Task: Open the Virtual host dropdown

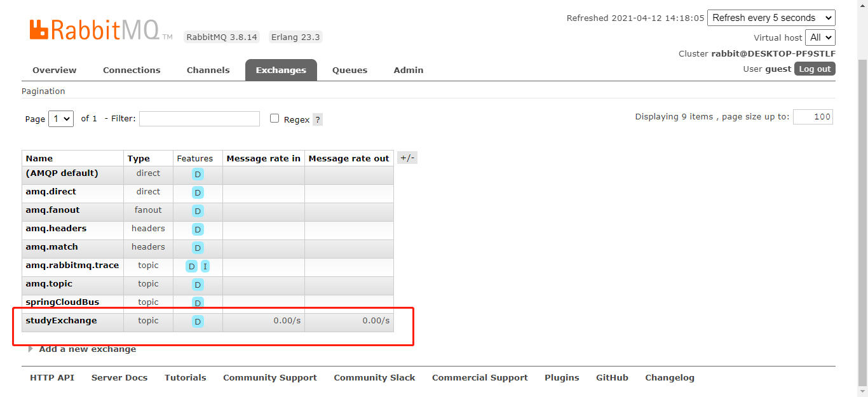Action: 820,37
